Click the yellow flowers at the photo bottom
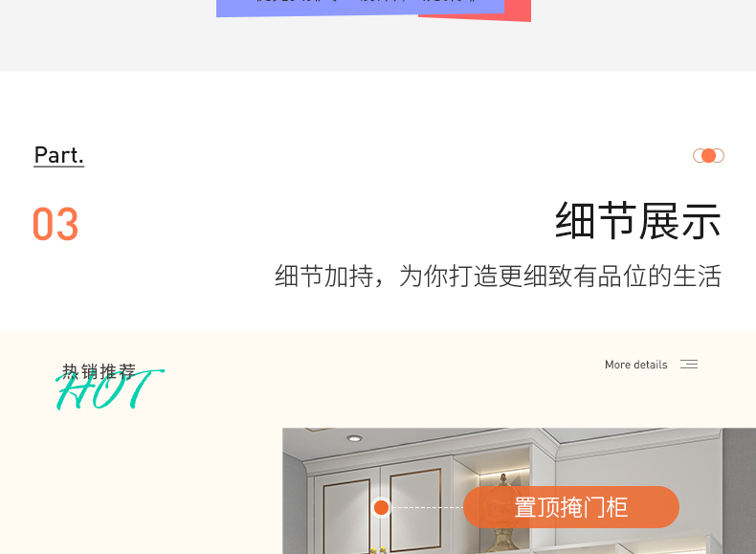Image resolution: width=756 pixels, height=554 pixels. coord(378,550)
